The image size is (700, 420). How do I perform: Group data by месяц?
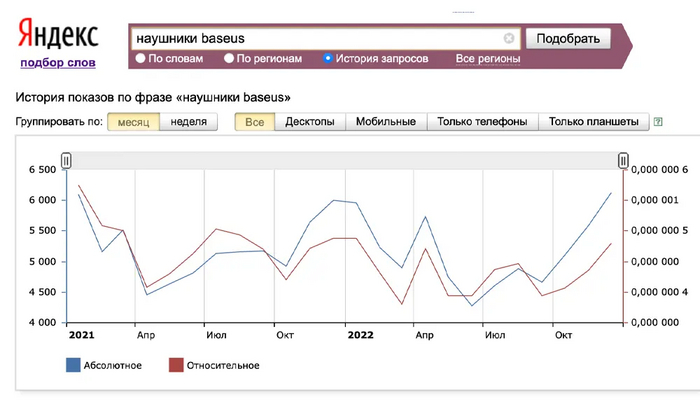133,122
